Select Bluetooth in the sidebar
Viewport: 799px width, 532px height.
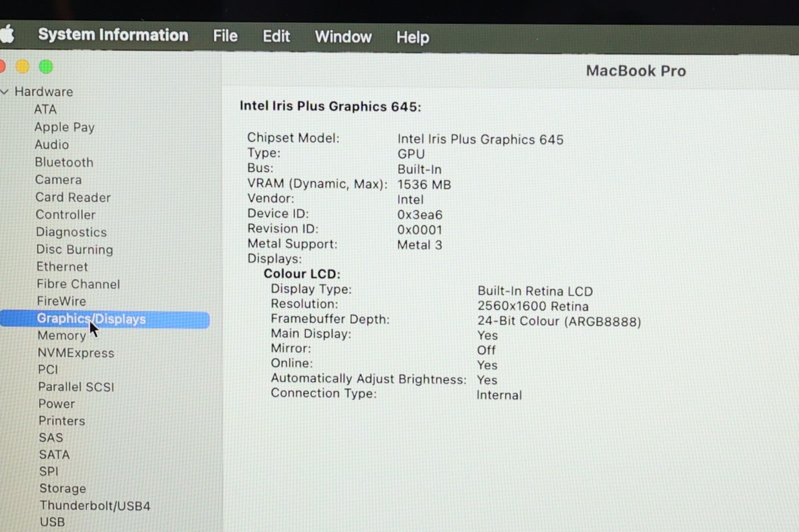(64, 162)
